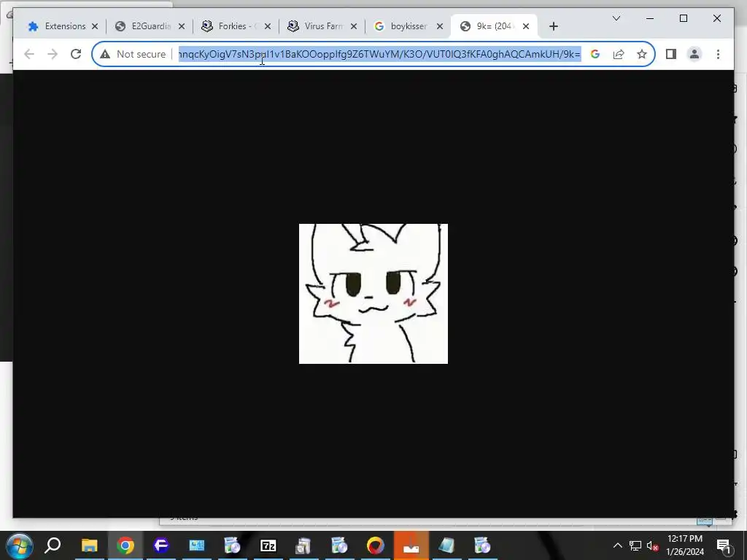
Task: Open the tab search dropdown chevron
Action: [616, 18]
